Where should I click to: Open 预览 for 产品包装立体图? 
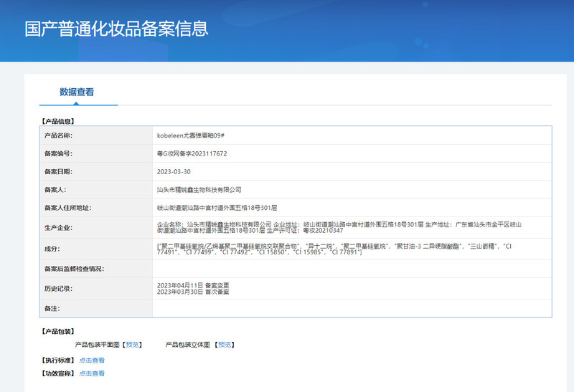pyautogui.click(x=225, y=345)
